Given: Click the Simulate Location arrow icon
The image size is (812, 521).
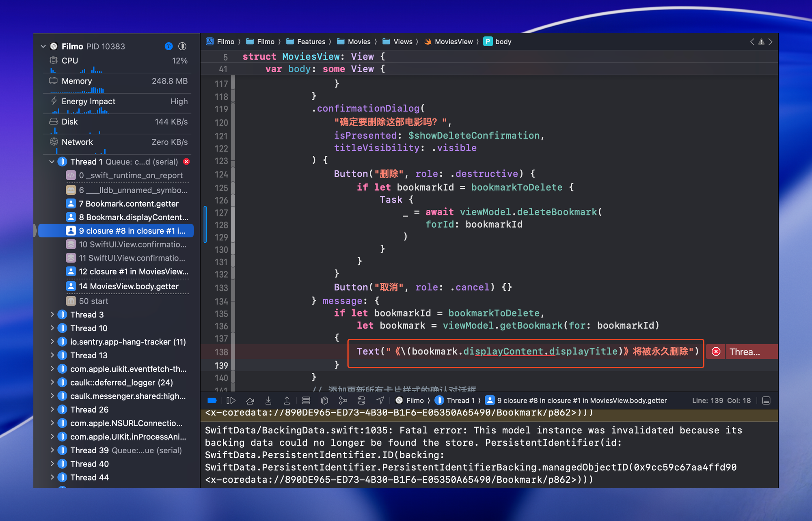Looking at the screenshot, I should [x=380, y=400].
